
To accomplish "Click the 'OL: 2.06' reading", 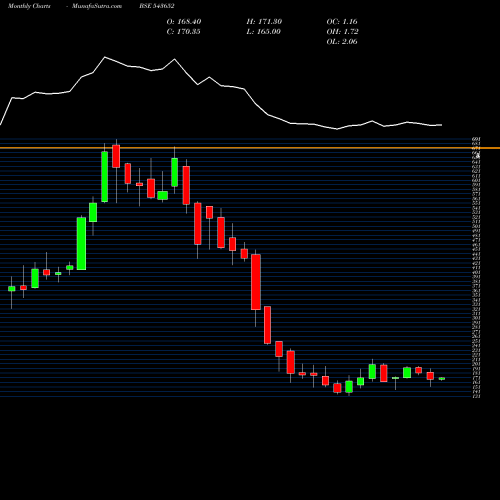I will point(342,42).
